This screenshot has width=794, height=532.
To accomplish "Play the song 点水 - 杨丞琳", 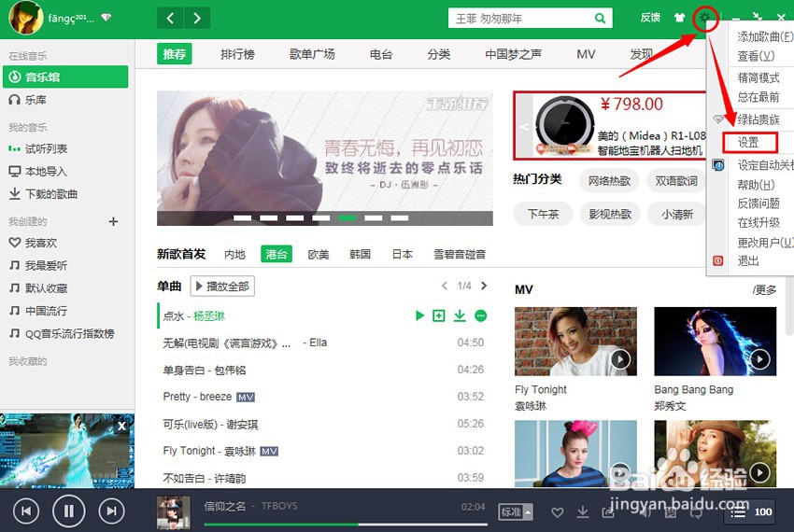I will click(419, 315).
